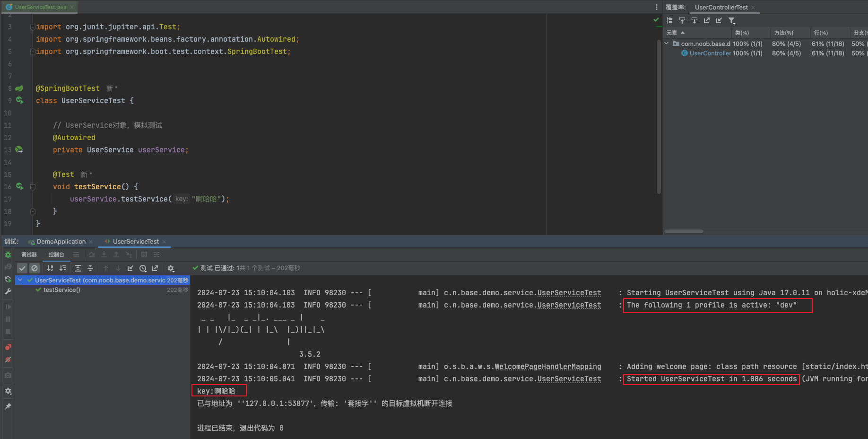Click Show Execution Point icon
Viewport: 868px width, 439px height.
[x=92, y=255]
